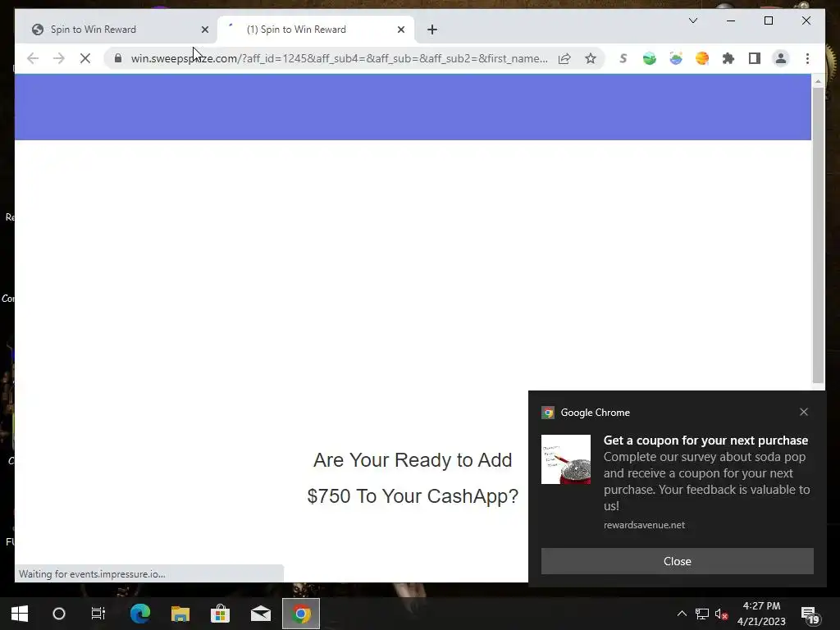
Task: Go back to the previous page
Action: pos(33,58)
